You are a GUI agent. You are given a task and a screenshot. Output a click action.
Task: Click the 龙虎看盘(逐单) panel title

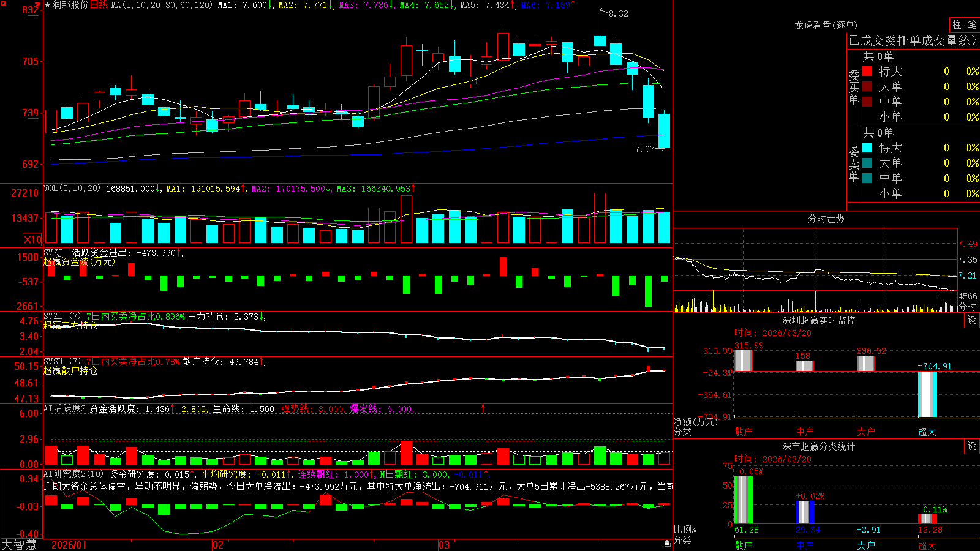pos(826,25)
